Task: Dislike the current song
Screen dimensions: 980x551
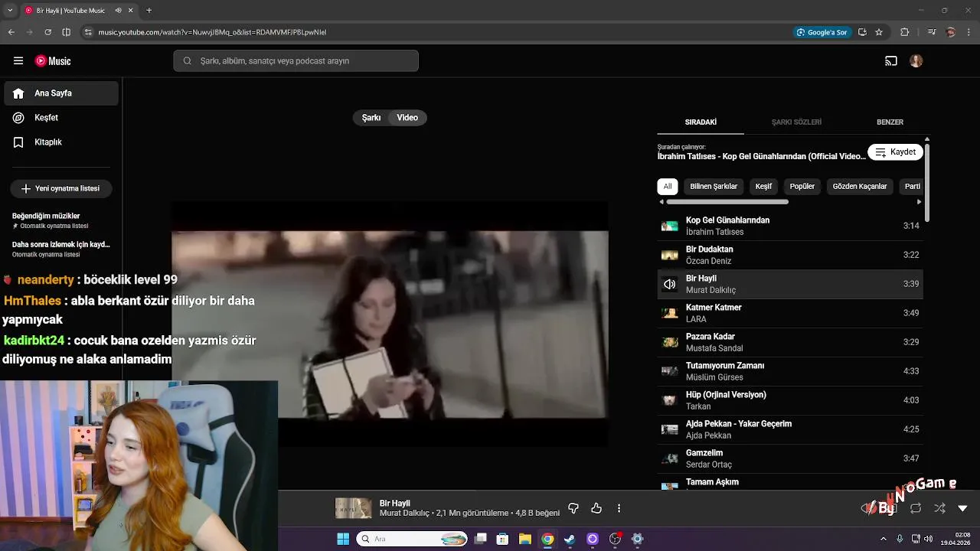Action: 573,508
